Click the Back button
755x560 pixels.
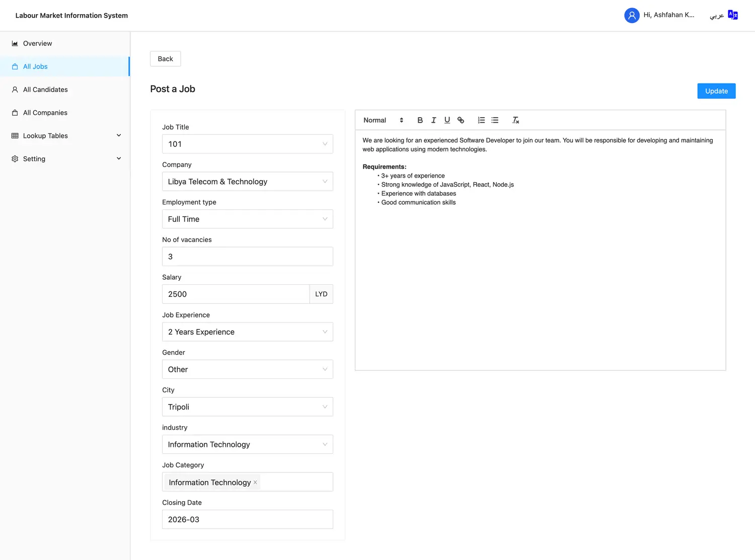pos(165,59)
